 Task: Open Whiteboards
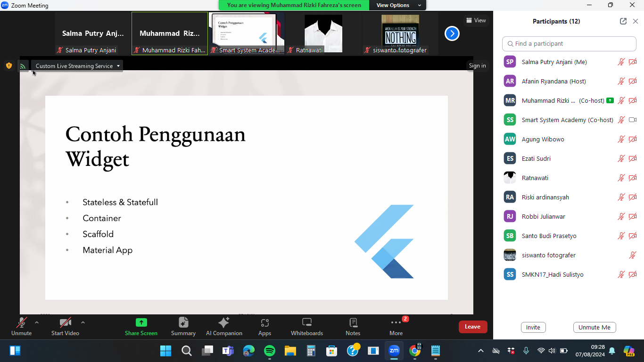pos(307,327)
